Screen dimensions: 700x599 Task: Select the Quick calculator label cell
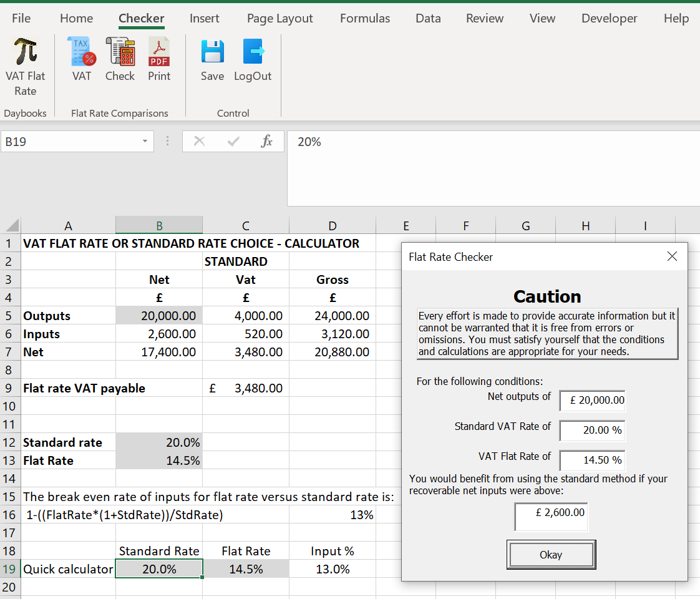[68, 569]
